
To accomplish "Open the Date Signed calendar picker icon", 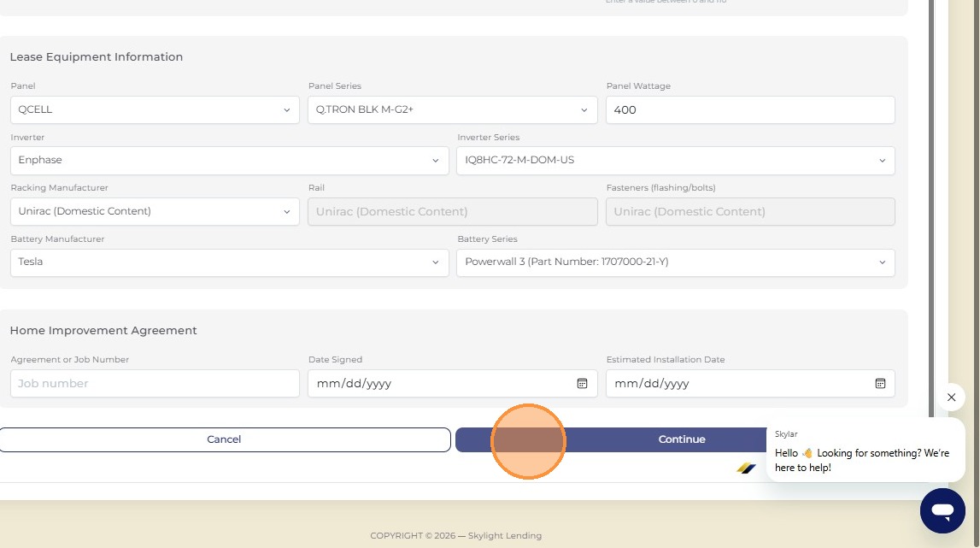I will [x=582, y=384].
